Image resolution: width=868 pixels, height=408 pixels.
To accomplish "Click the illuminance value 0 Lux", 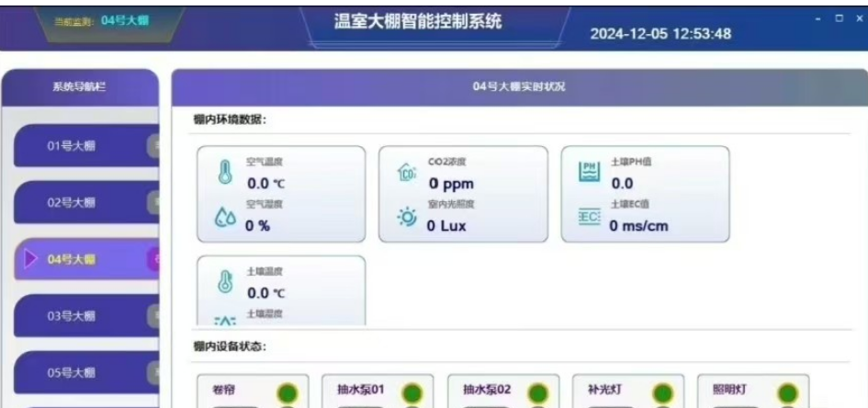I will pos(446,225).
